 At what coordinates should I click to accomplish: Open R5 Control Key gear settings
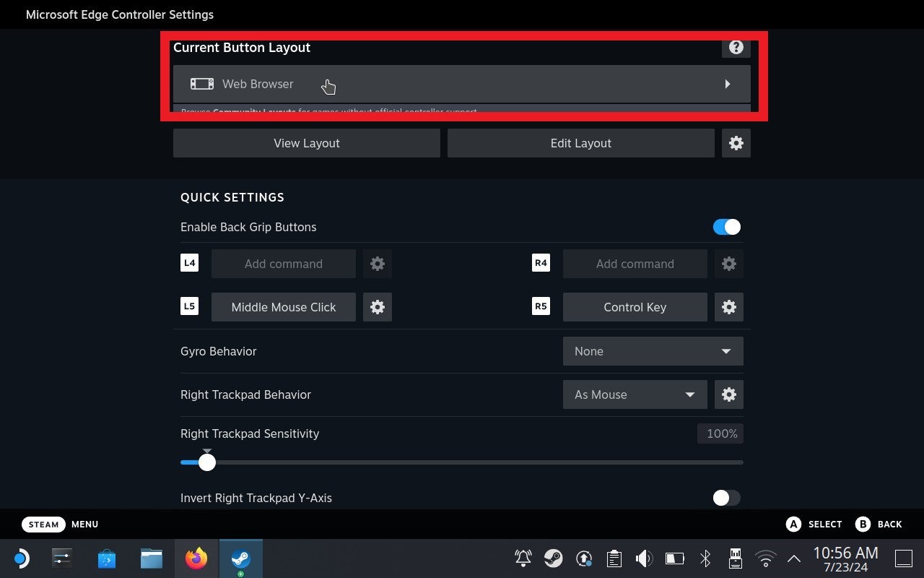[x=728, y=307]
